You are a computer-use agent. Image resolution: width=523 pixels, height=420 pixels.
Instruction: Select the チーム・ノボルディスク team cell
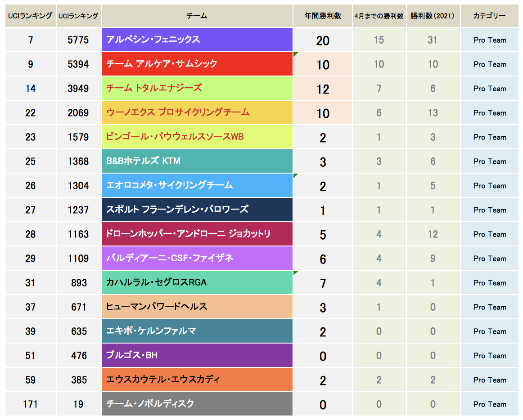click(197, 404)
